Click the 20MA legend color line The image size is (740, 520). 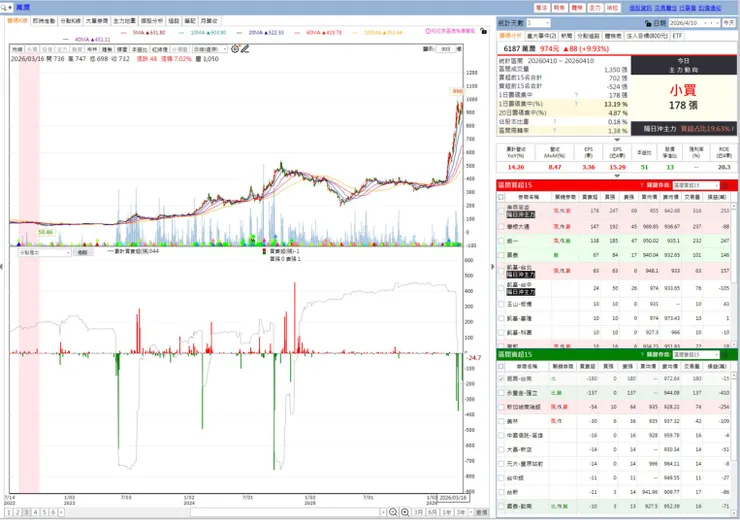click(240, 33)
